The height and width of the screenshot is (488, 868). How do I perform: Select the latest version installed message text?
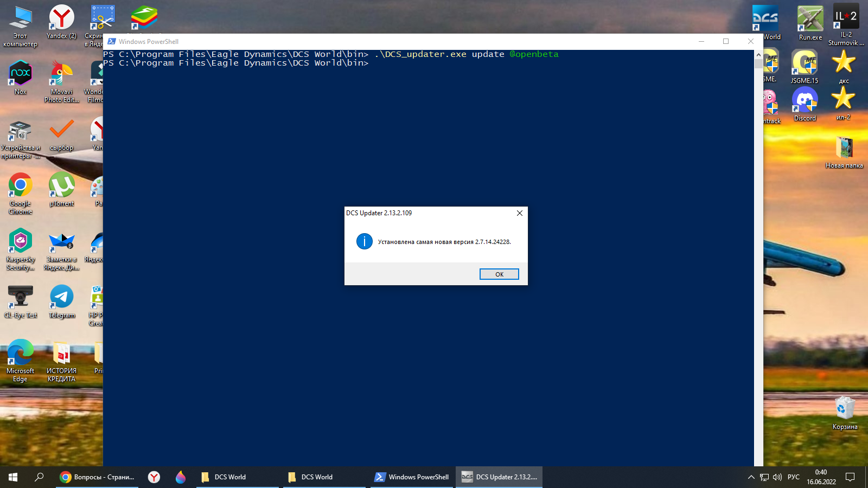click(x=444, y=242)
